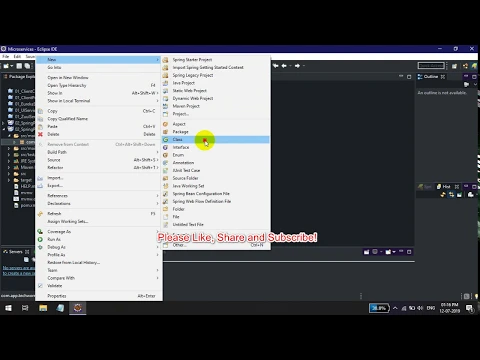This screenshot has width=480, height=360.
Task: Choose Static Web Project
Action: [215, 91]
